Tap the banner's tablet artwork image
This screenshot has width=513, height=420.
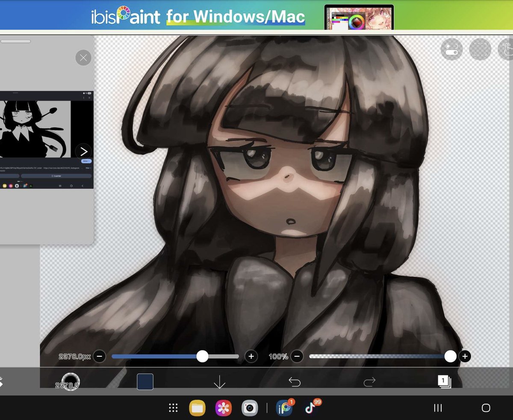pos(359,17)
